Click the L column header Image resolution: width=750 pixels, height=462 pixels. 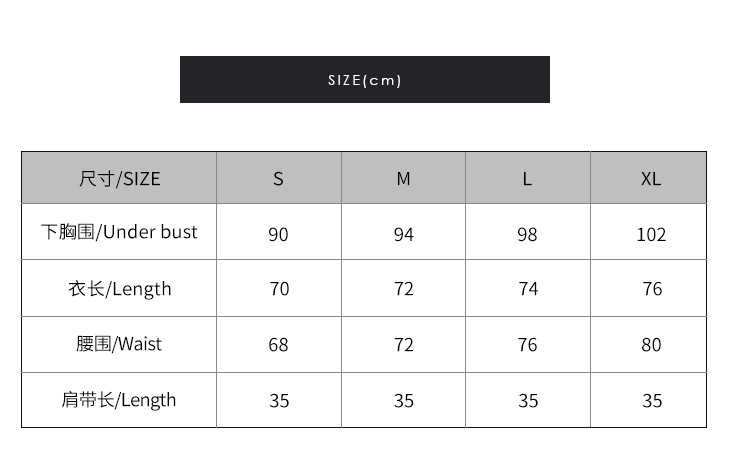pos(527,179)
